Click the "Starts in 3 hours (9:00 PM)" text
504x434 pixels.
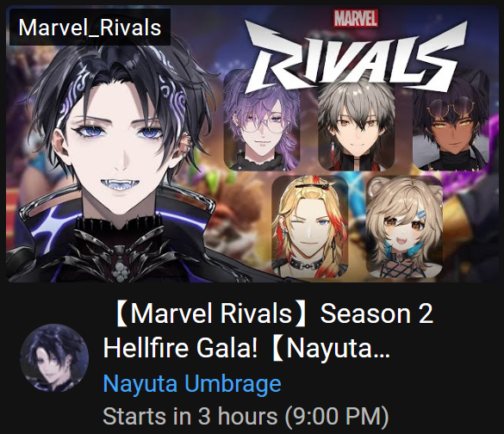[x=246, y=417]
